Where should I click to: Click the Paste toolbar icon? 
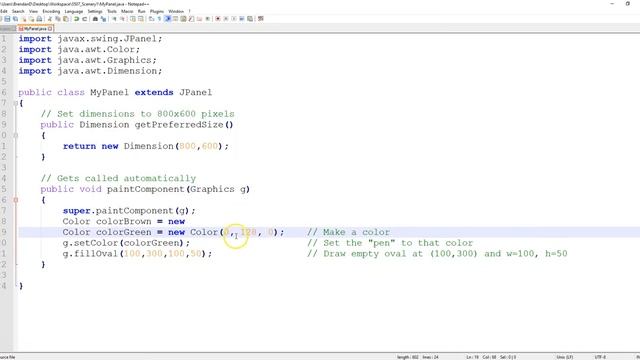65,19
